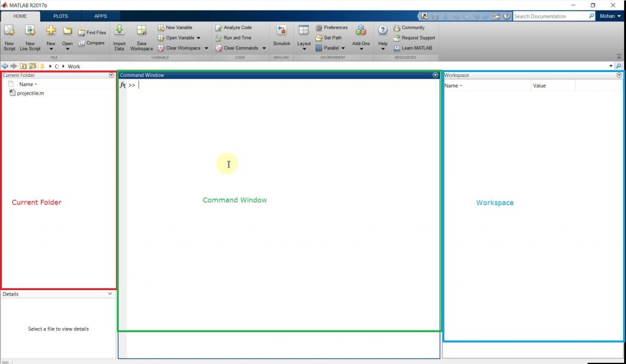This screenshot has height=364, width=626.
Task: Expand the Clear Workspace dropdown arrow
Action: (206, 48)
